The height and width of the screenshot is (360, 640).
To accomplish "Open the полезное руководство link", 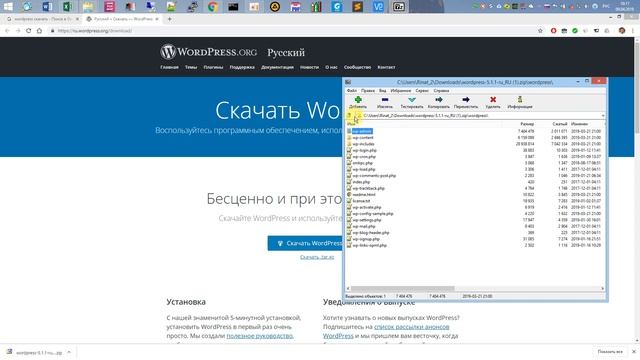I will [x=260, y=336].
